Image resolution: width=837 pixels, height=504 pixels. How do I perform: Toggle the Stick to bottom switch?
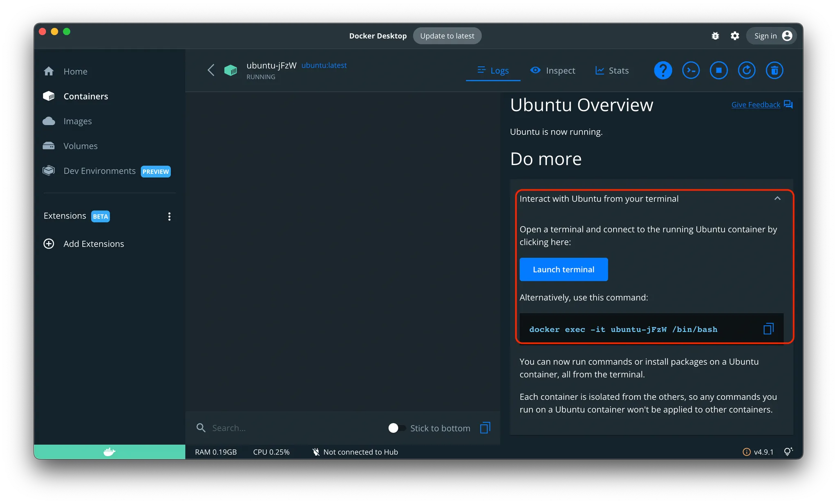(x=396, y=428)
